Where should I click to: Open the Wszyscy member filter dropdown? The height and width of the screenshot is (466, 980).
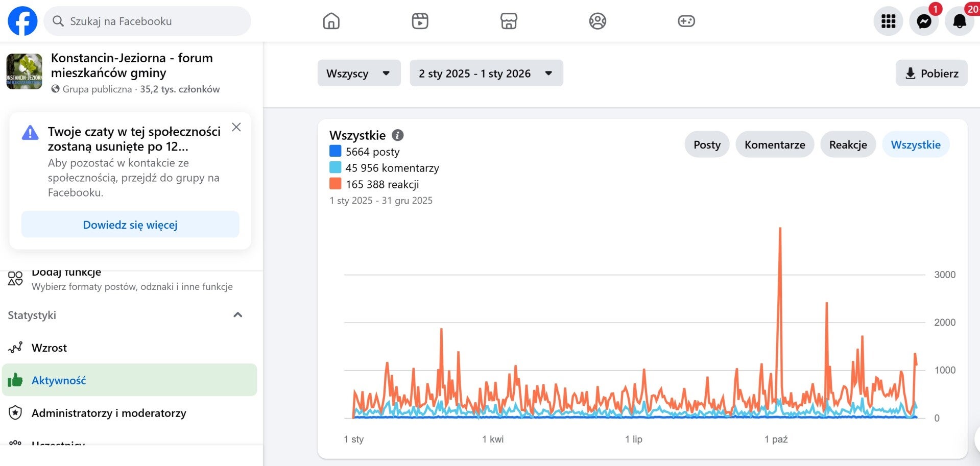[358, 73]
